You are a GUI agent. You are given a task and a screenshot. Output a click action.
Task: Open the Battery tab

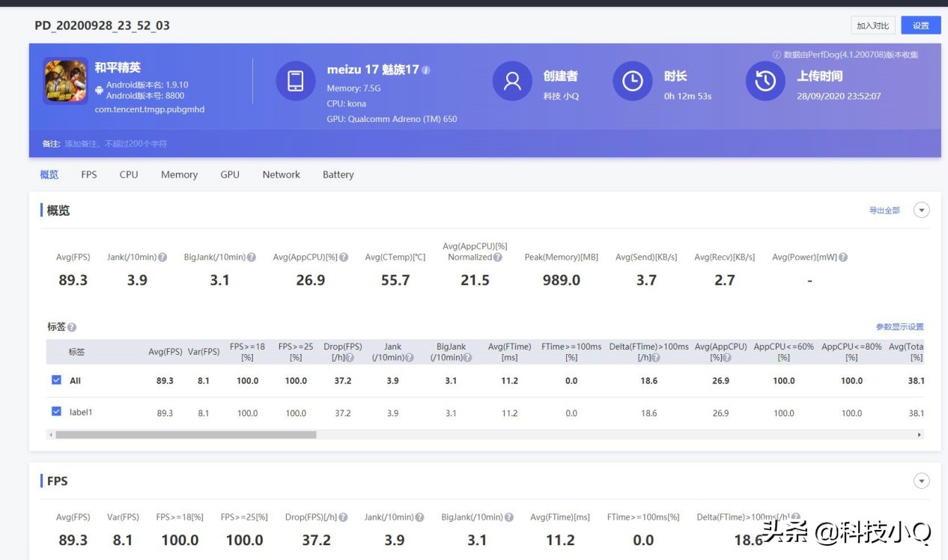pos(338,174)
